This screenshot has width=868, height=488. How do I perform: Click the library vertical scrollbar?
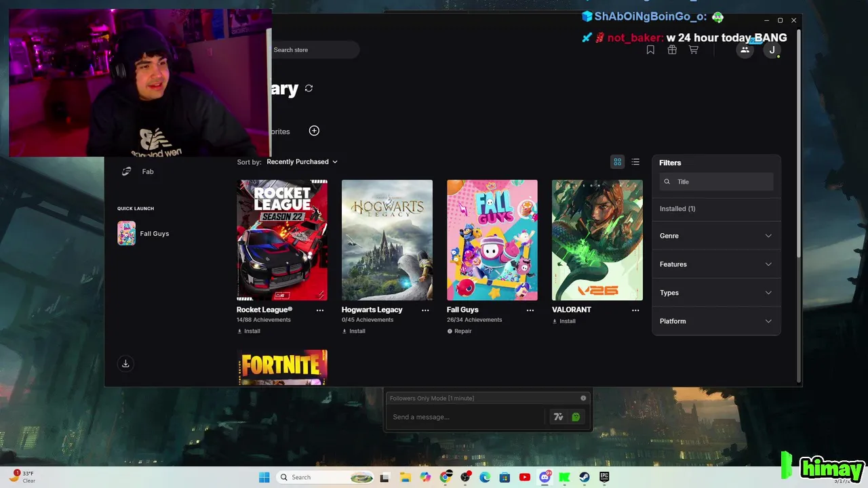click(799, 142)
